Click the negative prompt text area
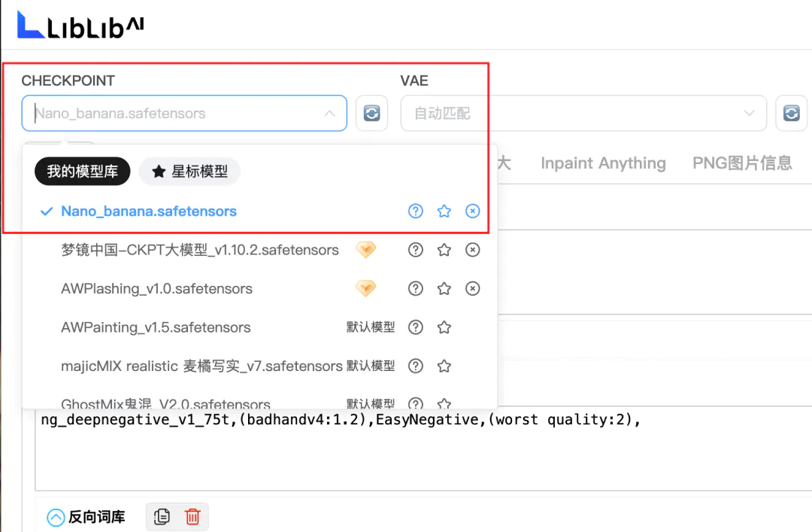 pyautogui.click(x=423, y=448)
